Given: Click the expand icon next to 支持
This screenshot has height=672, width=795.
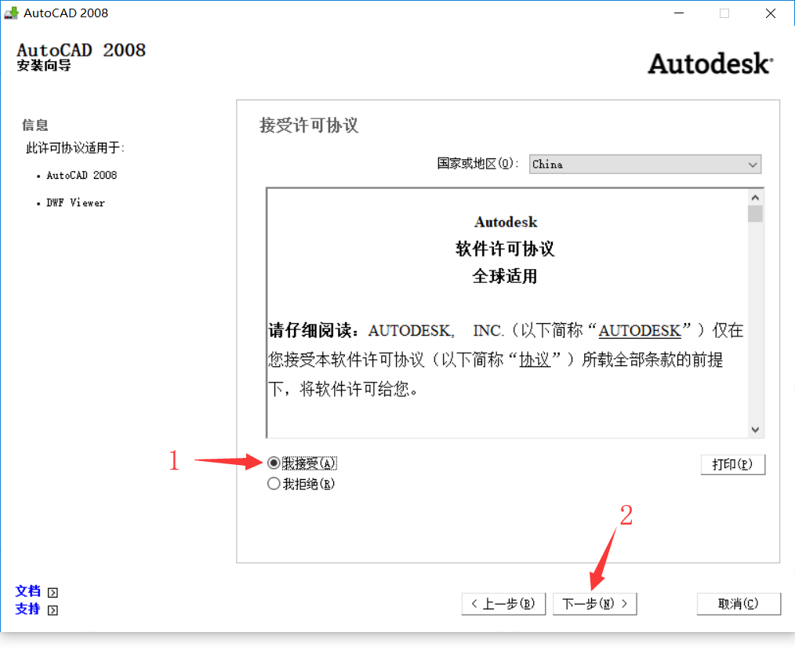Looking at the screenshot, I should [x=53, y=610].
